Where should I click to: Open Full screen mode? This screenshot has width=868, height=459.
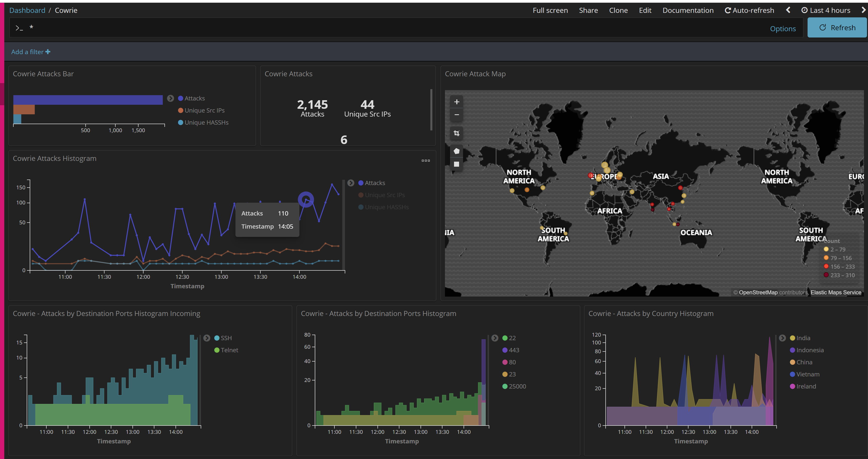pyautogui.click(x=550, y=10)
